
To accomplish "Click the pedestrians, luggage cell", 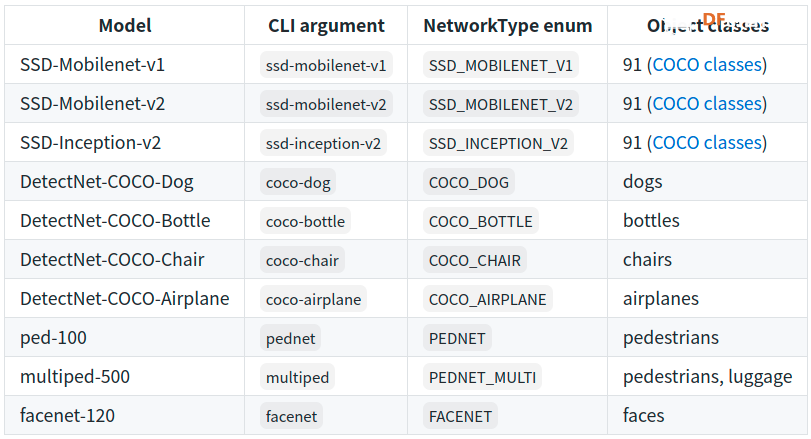I will (x=708, y=377).
